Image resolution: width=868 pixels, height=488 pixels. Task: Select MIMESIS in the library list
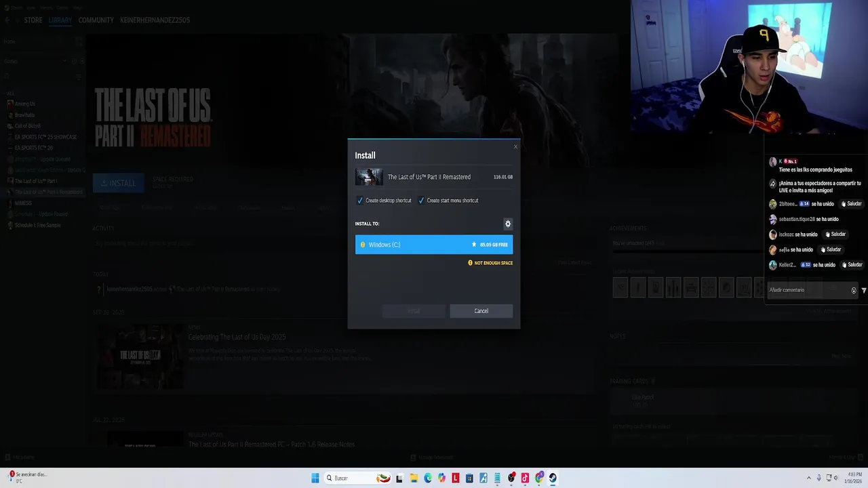tap(23, 203)
